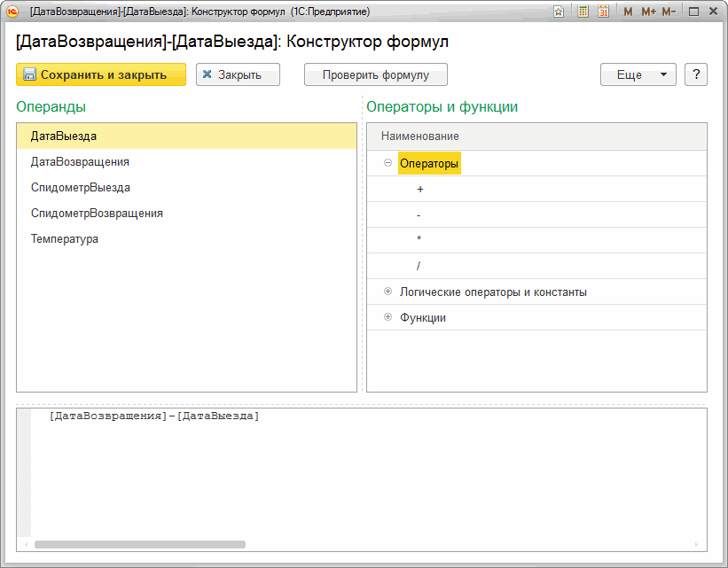This screenshot has height=568, width=728.
Task: Click the Закрыть button
Action: coord(238,74)
